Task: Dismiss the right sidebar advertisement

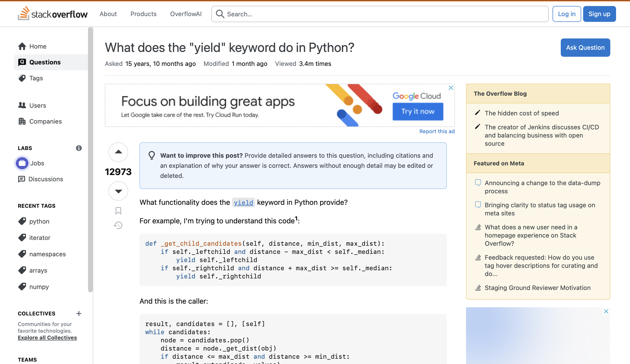Action: click(x=606, y=312)
